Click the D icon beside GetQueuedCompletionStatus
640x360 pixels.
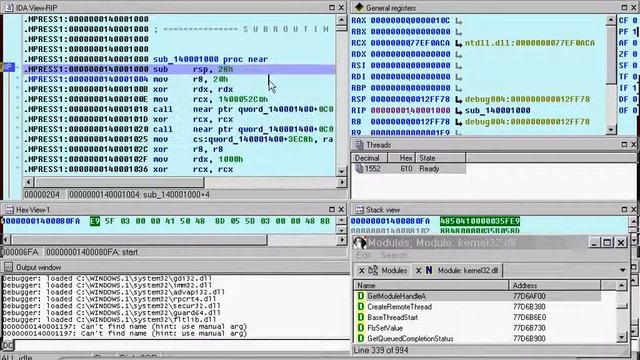(360, 338)
